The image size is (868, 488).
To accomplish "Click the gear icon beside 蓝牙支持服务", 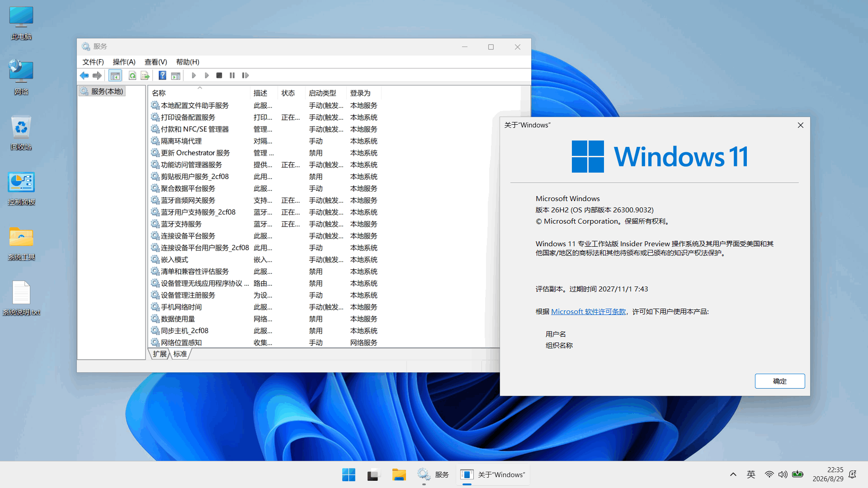I will tap(155, 224).
